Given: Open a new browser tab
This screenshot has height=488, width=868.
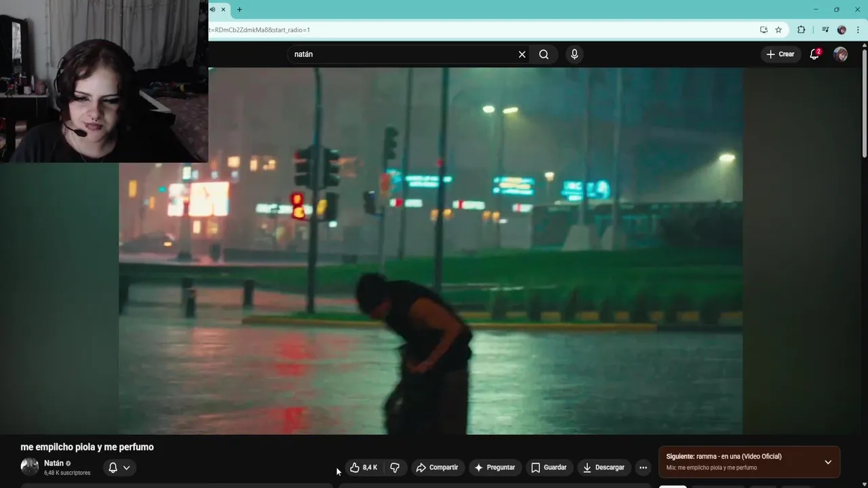Looking at the screenshot, I should coord(239,9).
